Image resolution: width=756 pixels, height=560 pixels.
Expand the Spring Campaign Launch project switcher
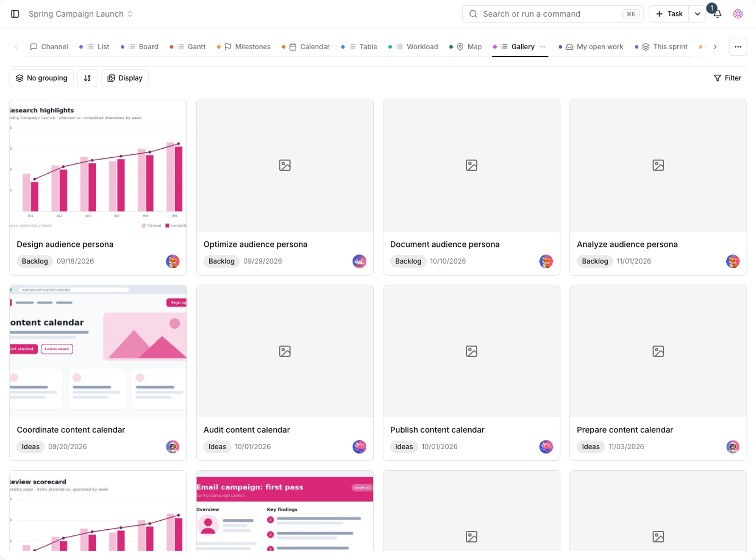(81, 14)
